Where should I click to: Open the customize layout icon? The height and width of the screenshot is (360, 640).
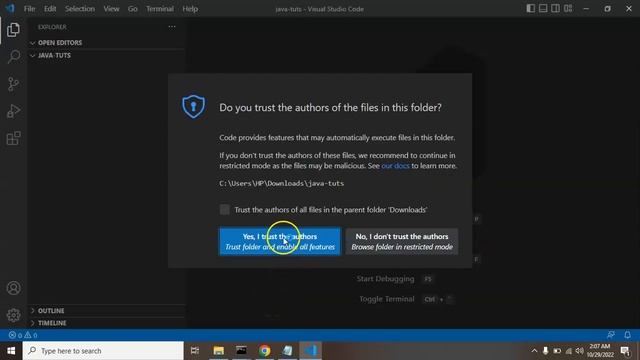click(x=568, y=9)
